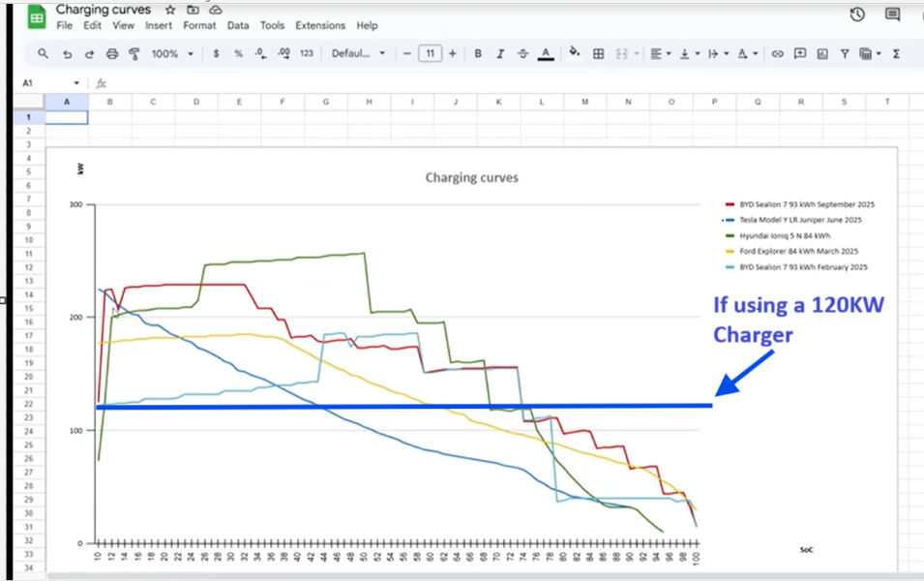Open the fill color picker
The image size is (924, 581).
tap(575, 54)
